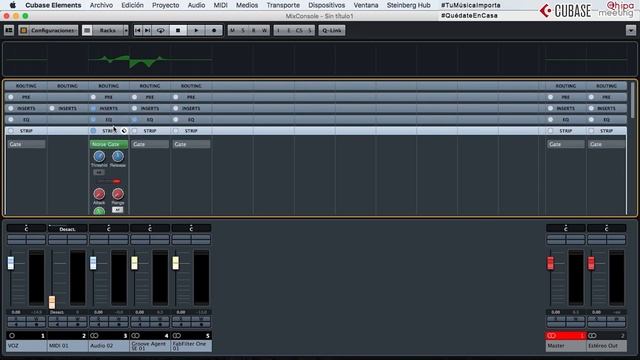The image size is (640, 360).
Task: Open the Archivo menu
Action: pos(101,5)
